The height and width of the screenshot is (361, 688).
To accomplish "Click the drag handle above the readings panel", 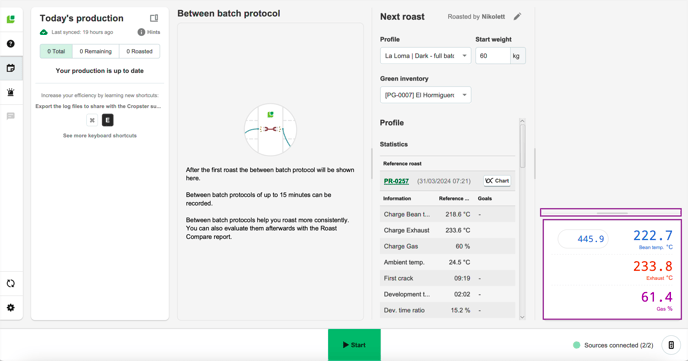I will point(611,213).
